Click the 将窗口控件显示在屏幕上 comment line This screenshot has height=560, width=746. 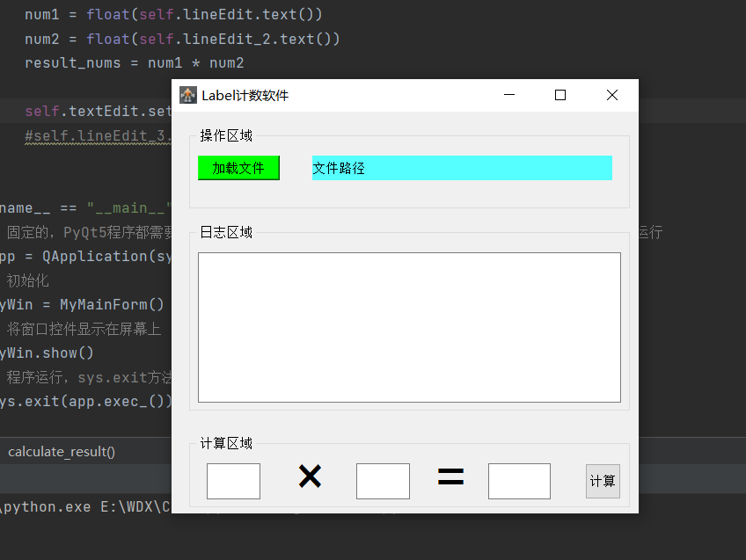point(84,329)
